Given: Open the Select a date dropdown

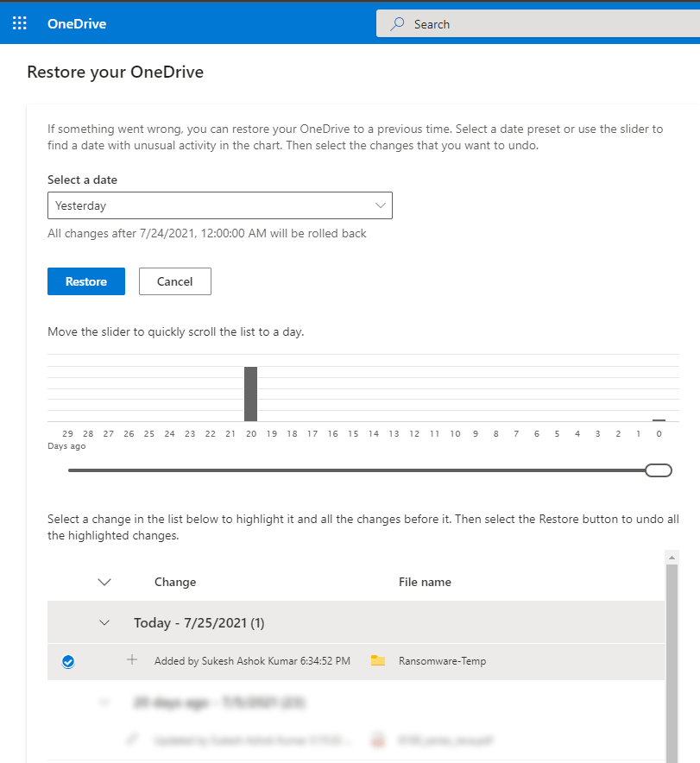Looking at the screenshot, I should click(219, 205).
